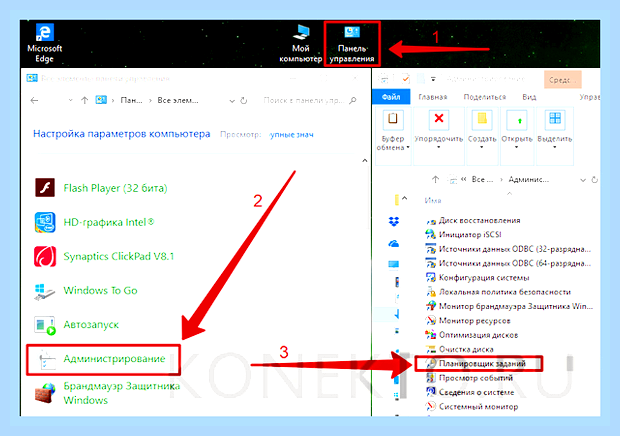Open the Просмотр view mode dropdown
Image resolution: width=620 pixels, height=436 pixels.
[291, 135]
